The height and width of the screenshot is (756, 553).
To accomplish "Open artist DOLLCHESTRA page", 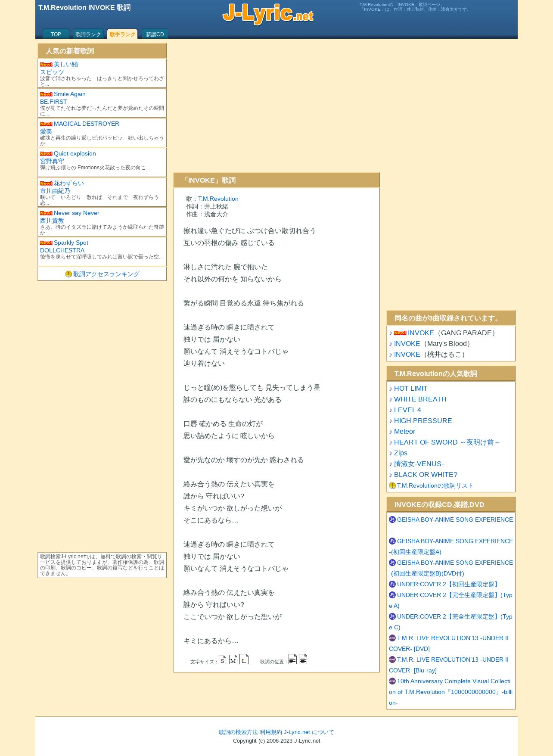I will click(62, 250).
